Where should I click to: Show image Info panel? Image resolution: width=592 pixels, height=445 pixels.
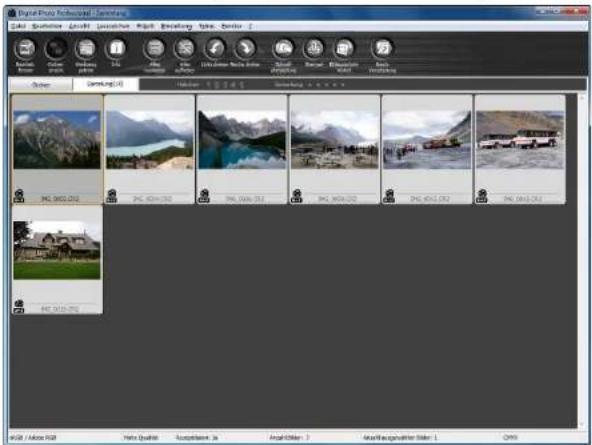pyautogui.click(x=116, y=53)
